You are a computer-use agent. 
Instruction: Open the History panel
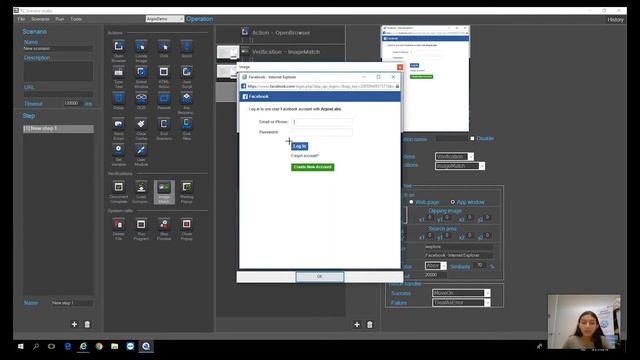(615, 20)
